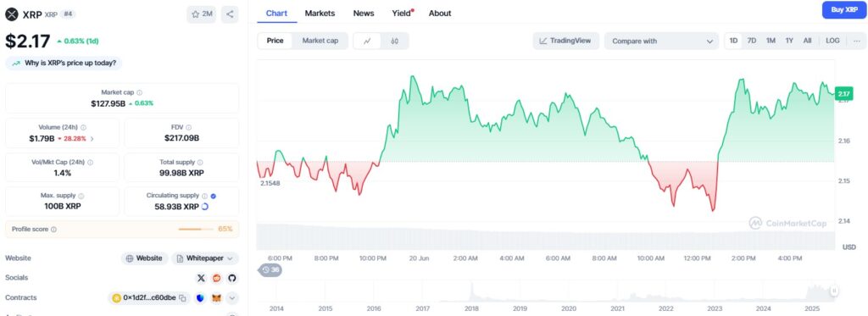
Task: Open XRP's Reddit social icon
Action: click(x=216, y=278)
